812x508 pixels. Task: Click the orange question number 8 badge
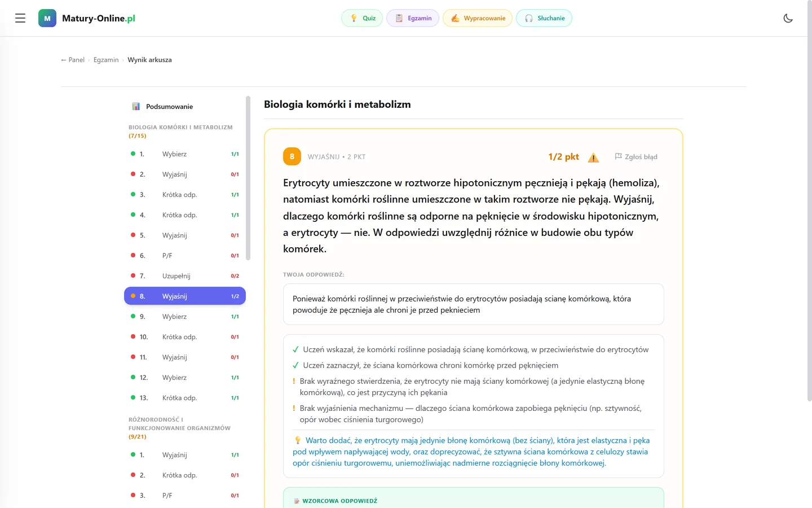pyautogui.click(x=292, y=156)
